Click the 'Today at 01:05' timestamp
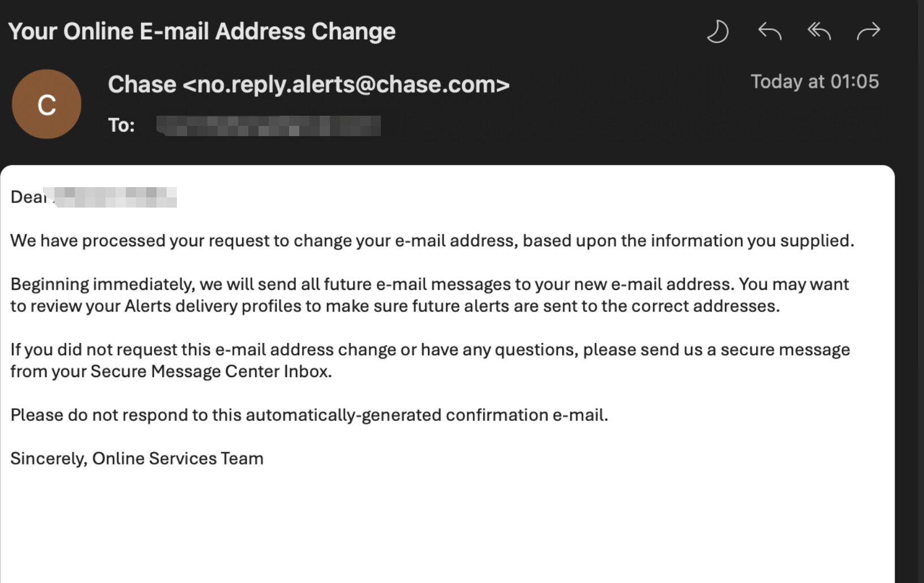 coord(815,82)
